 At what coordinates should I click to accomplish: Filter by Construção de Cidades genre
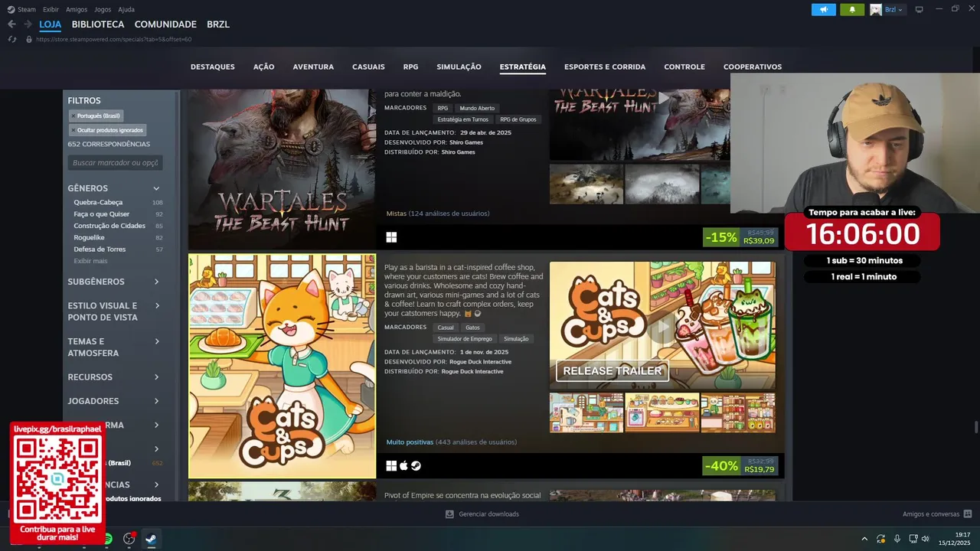point(109,226)
